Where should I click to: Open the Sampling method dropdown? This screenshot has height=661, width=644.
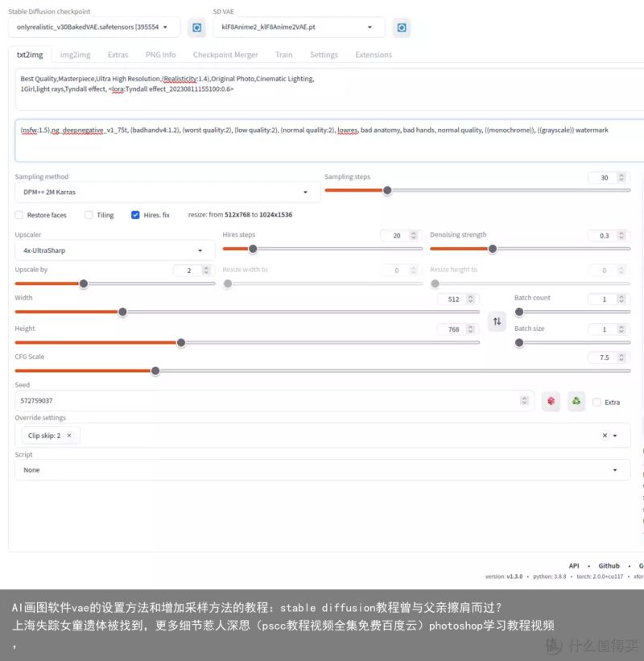click(x=167, y=192)
